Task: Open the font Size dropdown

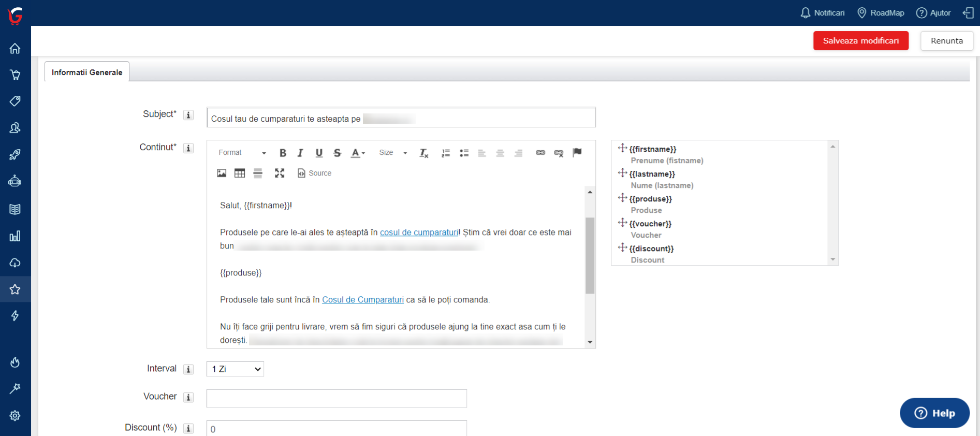Action: tap(393, 153)
